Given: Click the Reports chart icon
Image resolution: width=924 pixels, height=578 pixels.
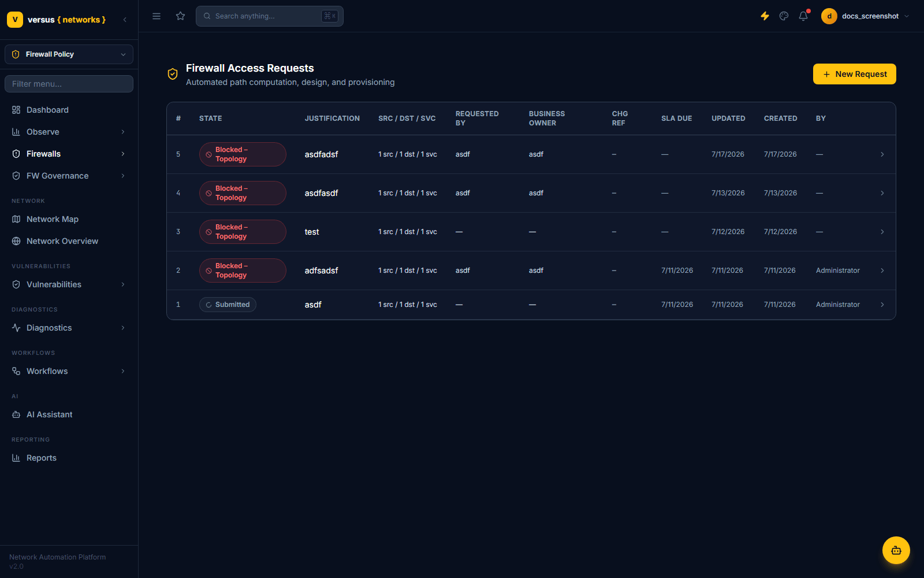Looking at the screenshot, I should click(16, 458).
